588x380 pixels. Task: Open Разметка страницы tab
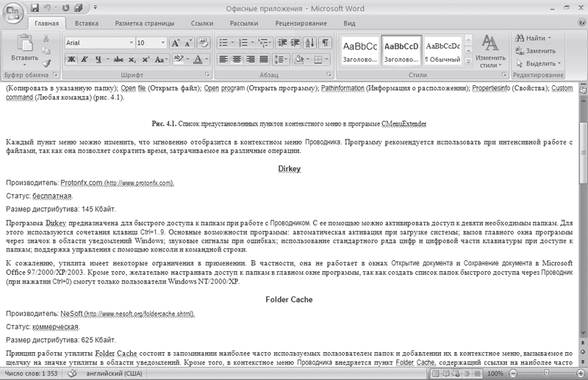144,24
